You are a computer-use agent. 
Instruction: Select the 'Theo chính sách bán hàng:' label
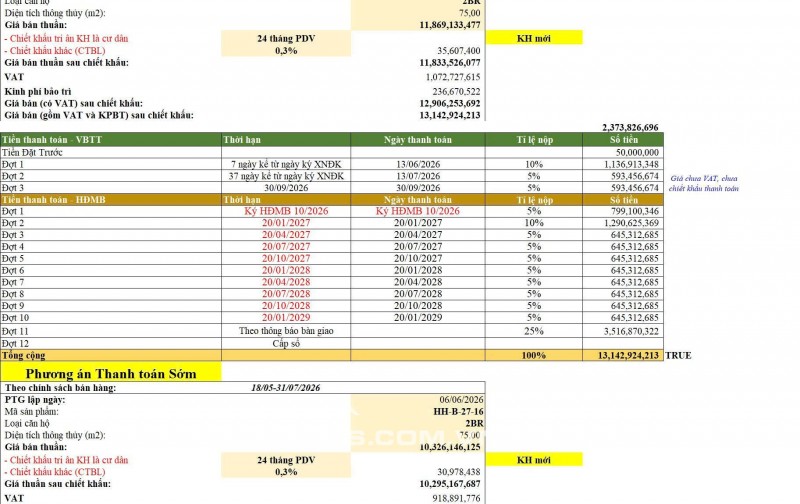(x=61, y=388)
